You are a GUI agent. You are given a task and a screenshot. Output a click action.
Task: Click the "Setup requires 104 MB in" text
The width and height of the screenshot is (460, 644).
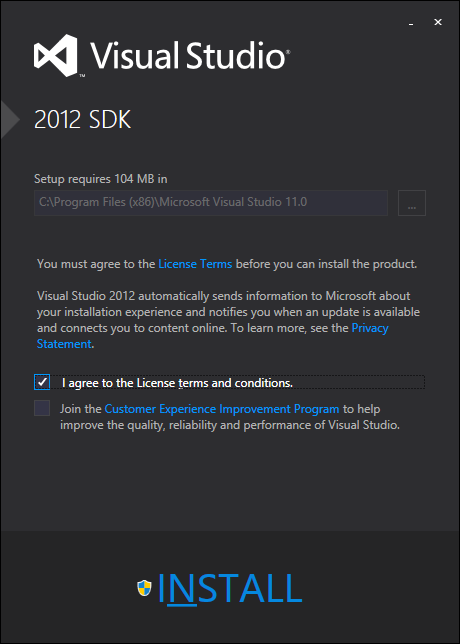101,179
